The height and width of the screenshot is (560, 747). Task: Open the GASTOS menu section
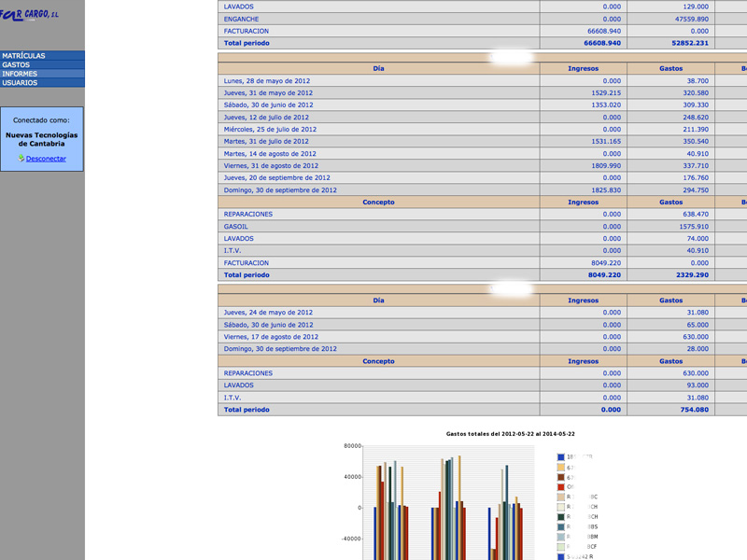pyautogui.click(x=42, y=65)
